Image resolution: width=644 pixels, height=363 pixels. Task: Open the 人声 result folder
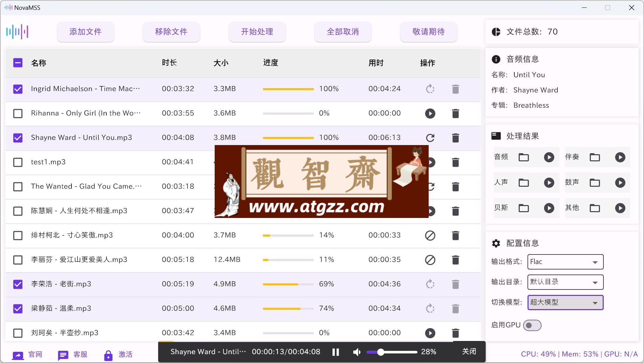tap(523, 183)
